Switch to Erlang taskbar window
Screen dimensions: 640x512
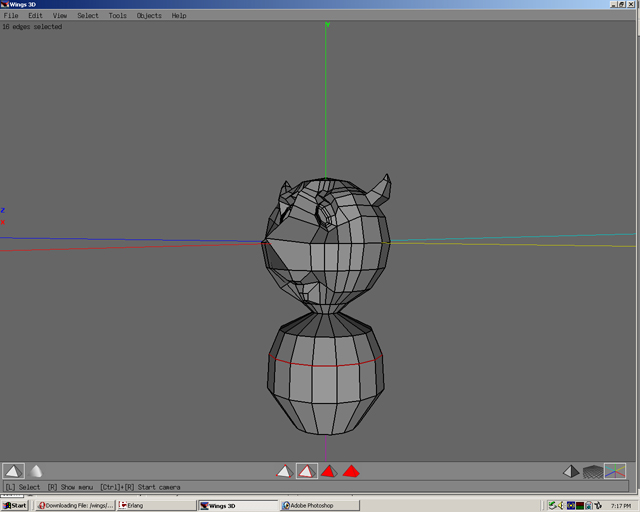156,505
